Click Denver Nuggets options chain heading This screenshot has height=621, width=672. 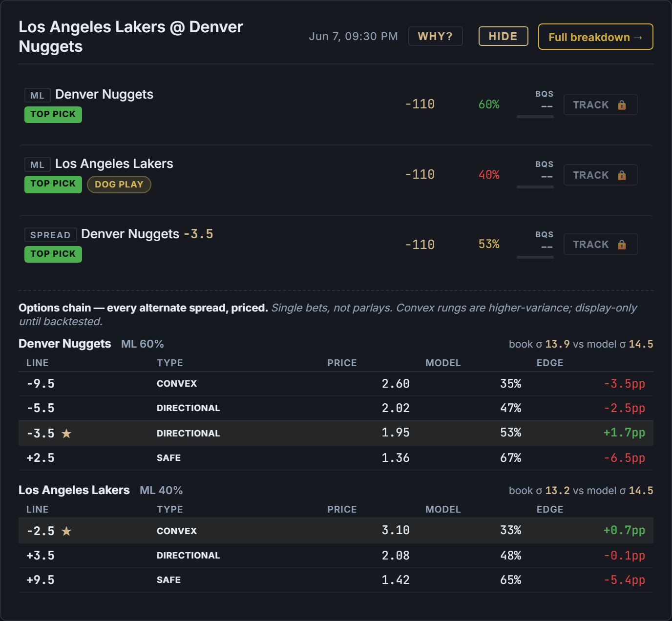point(65,344)
